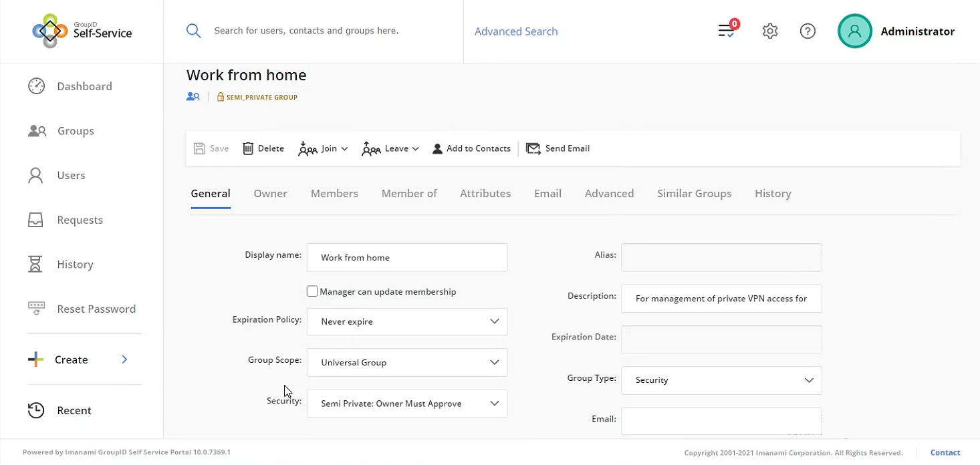The width and height of the screenshot is (980, 465).
Task: Click the Contact footer link
Action: pos(945,452)
